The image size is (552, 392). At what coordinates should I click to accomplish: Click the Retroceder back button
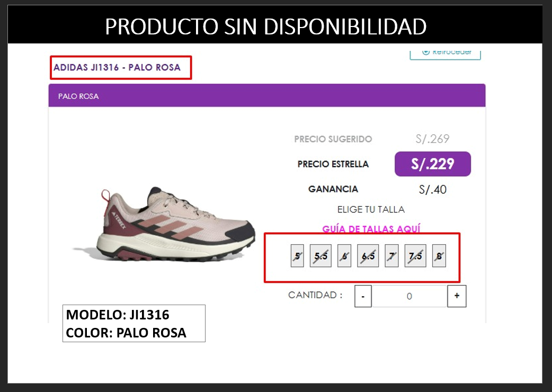coord(446,53)
